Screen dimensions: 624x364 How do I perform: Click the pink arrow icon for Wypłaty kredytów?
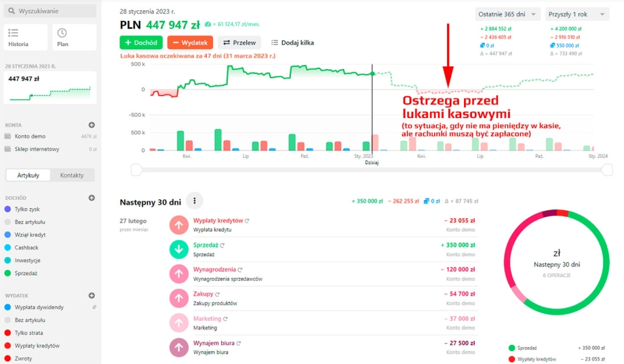click(x=179, y=225)
